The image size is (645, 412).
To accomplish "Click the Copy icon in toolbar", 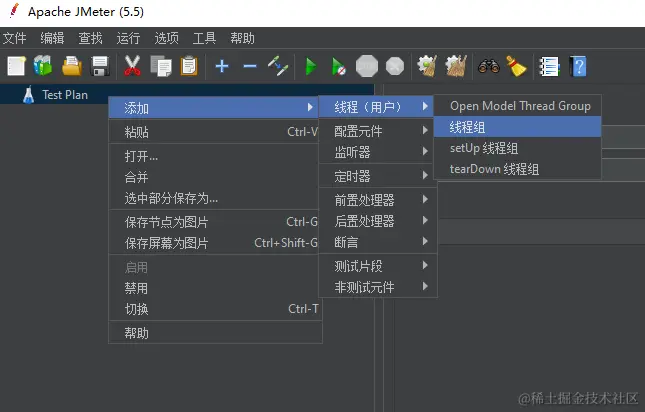I will click(x=160, y=66).
